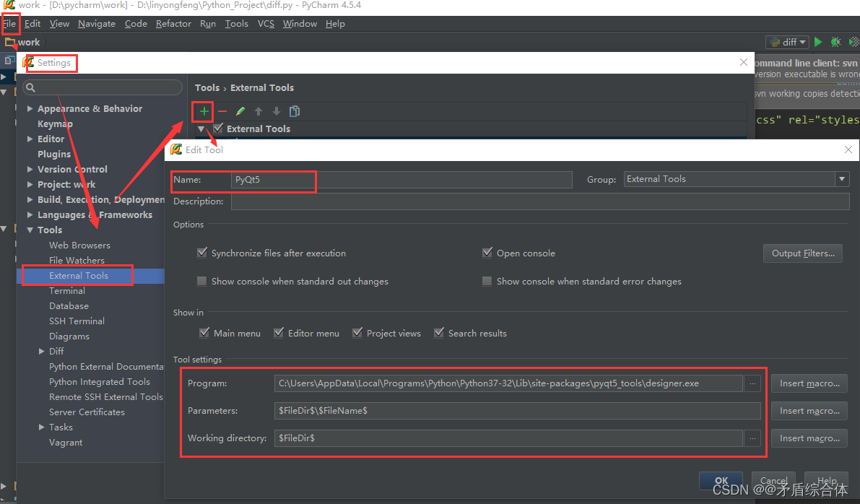Toggle Synchronize files after execution checkbox

tap(202, 252)
